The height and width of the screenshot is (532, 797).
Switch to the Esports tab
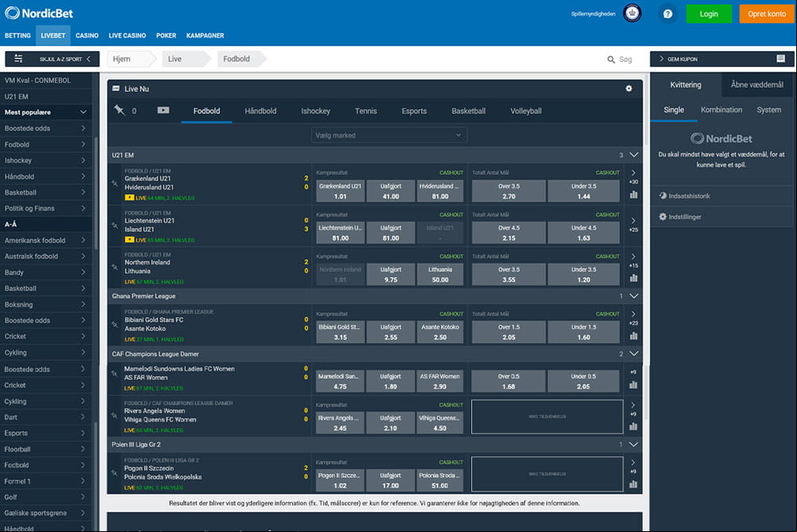click(x=414, y=111)
